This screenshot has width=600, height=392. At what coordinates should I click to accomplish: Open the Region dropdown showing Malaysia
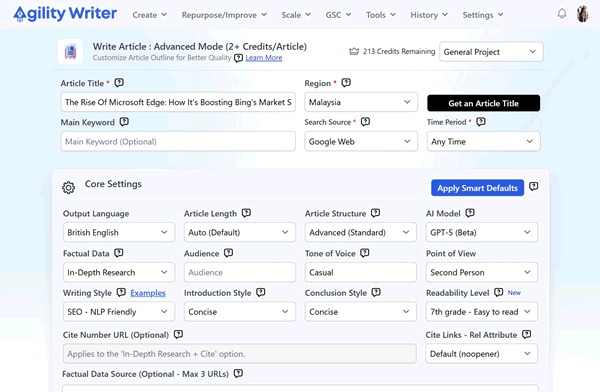pyautogui.click(x=361, y=102)
